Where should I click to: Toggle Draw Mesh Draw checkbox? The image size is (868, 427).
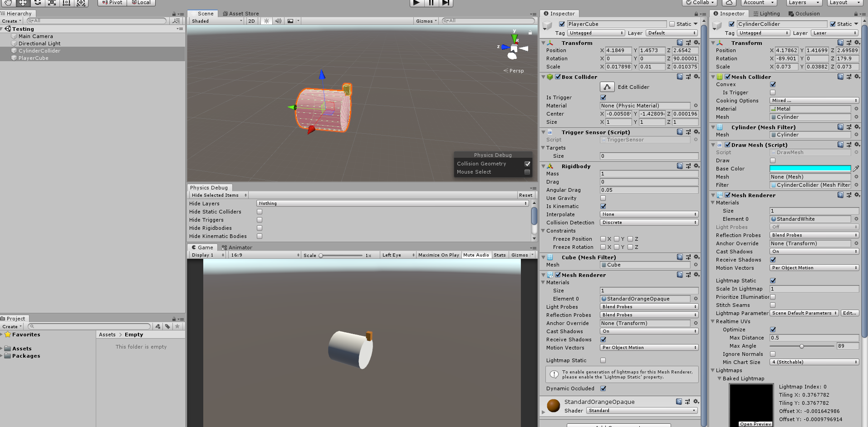tap(773, 160)
